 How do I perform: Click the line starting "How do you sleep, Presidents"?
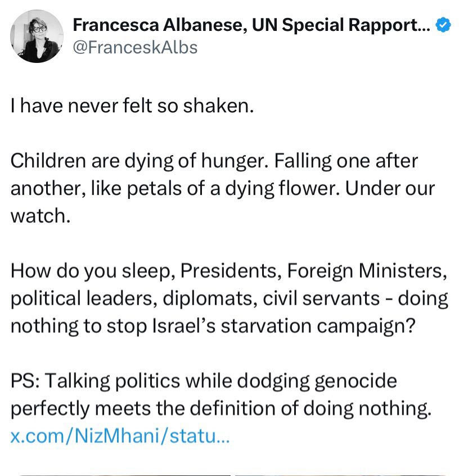[x=229, y=271]
